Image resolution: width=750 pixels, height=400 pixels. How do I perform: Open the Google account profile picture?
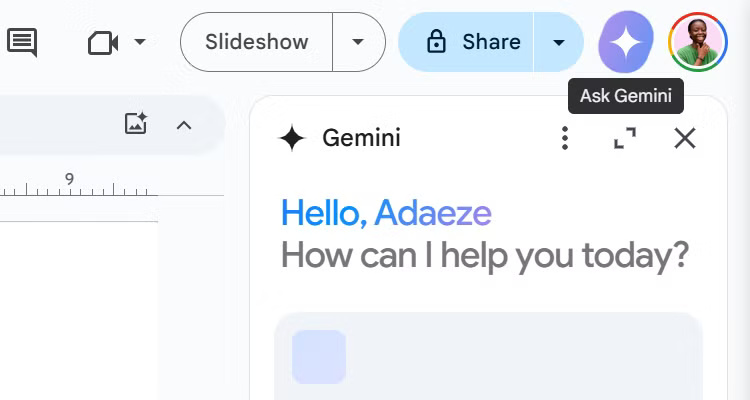pos(698,42)
